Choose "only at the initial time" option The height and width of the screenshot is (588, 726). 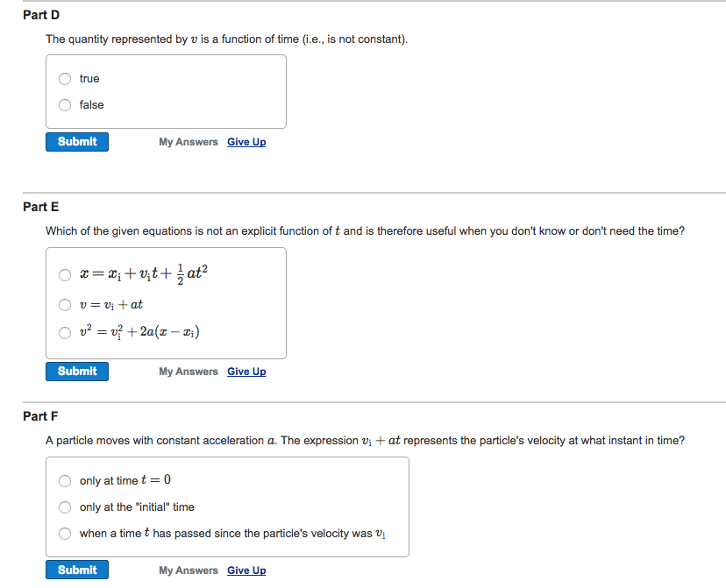coord(65,507)
